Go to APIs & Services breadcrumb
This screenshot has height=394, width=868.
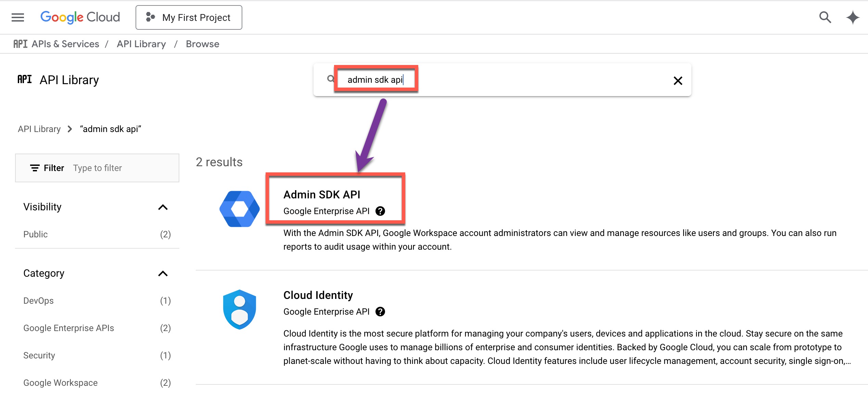click(65, 44)
